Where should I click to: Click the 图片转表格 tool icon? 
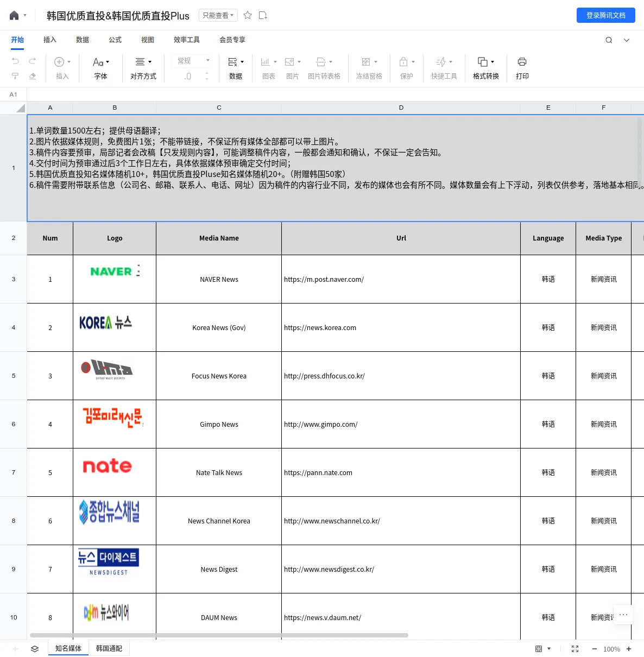pyautogui.click(x=321, y=62)
